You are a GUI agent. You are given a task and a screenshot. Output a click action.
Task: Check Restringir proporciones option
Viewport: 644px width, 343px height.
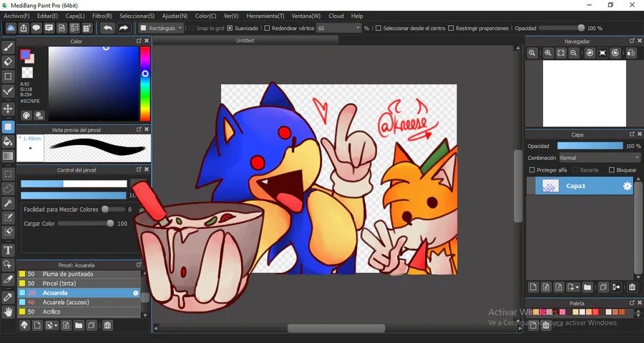point(451,29)
